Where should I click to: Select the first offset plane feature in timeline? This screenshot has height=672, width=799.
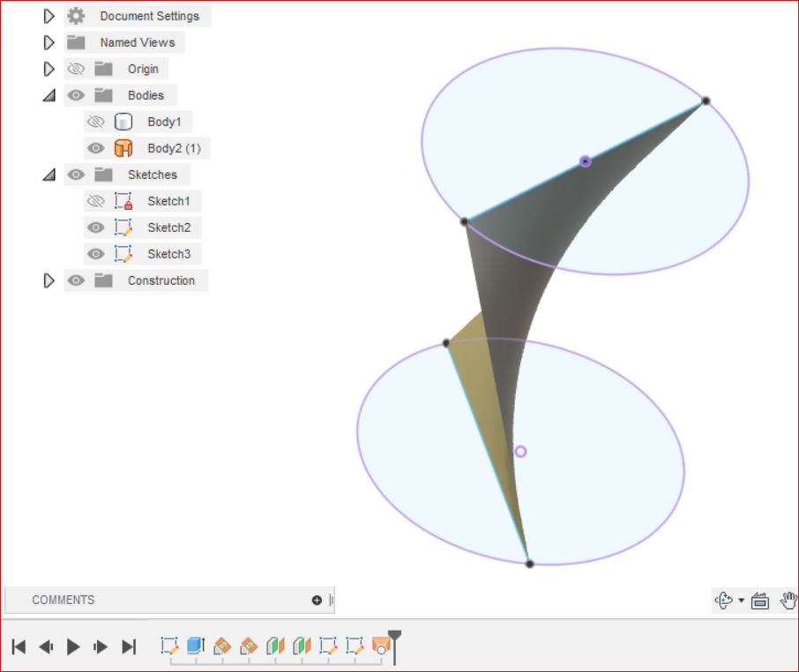click(222, 646)
